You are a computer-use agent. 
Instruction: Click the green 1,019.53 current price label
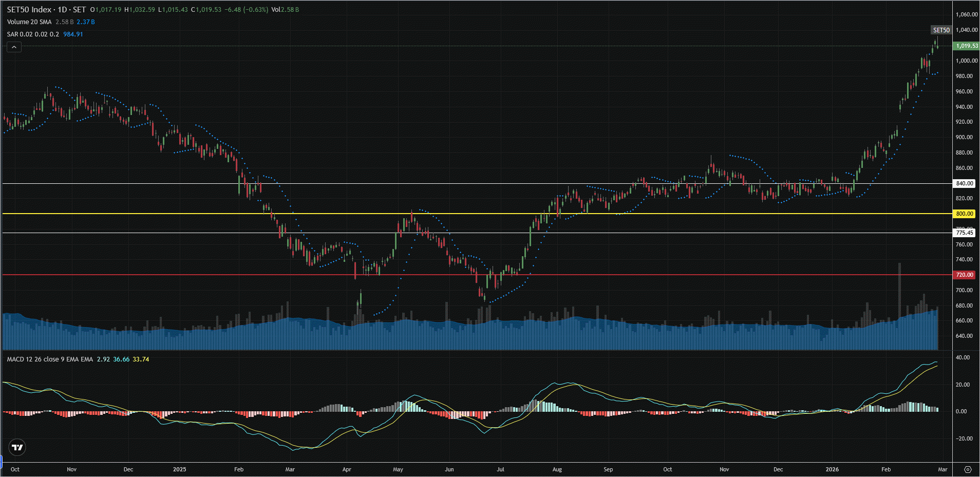(x=966, y=46)
